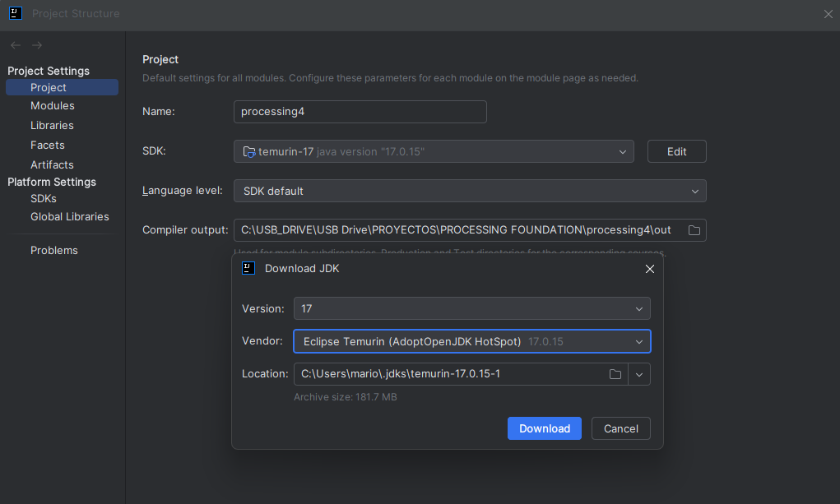Click the project Name input field
Image resolution: width=840 pixels, height=504 pixels.
point(360,112)
